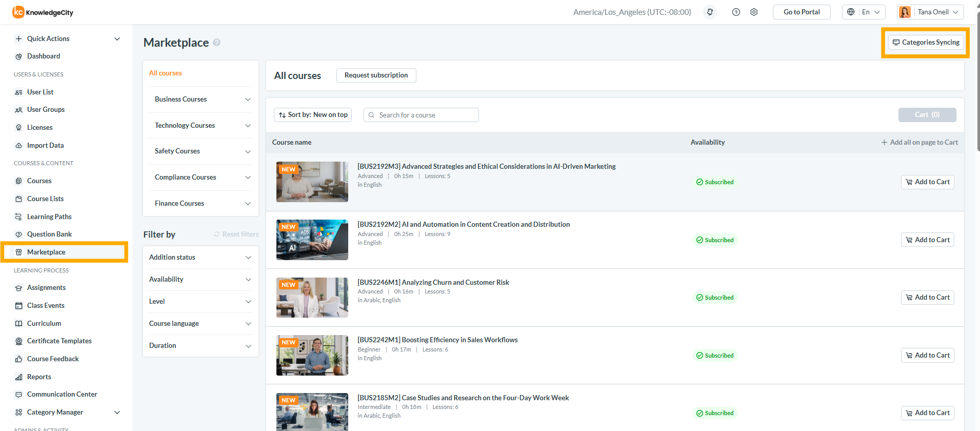Viewport: 980px width, 431px height.
Task: Open the Cart (0) button
Action: [927, 115]
